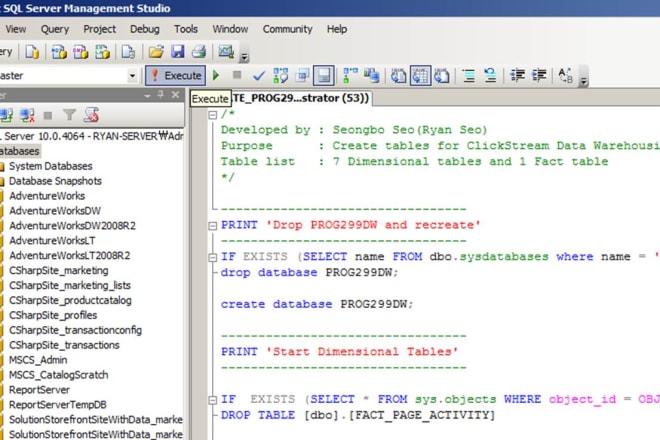The height and width of the screenshot is (440, 660).
Task: Select the System Databases folder
Action: point(51,166)
